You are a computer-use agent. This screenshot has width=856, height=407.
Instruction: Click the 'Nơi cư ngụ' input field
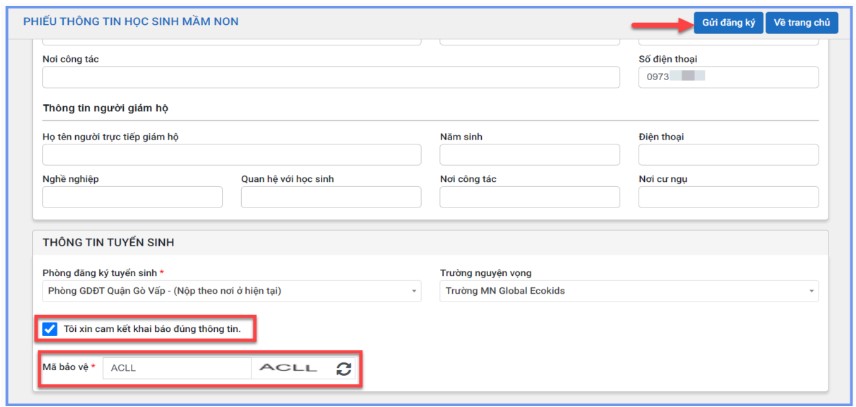(728, 197)
